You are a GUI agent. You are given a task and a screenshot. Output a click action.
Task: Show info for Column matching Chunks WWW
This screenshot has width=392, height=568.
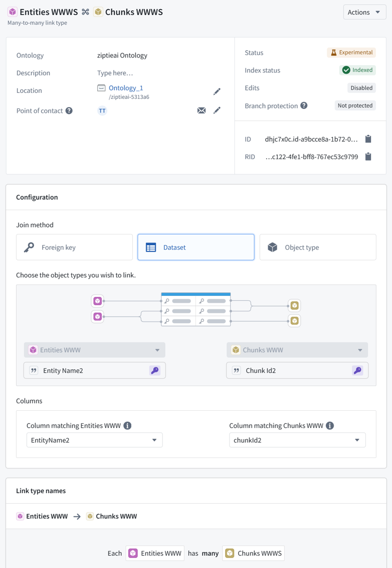coord(330,426)
